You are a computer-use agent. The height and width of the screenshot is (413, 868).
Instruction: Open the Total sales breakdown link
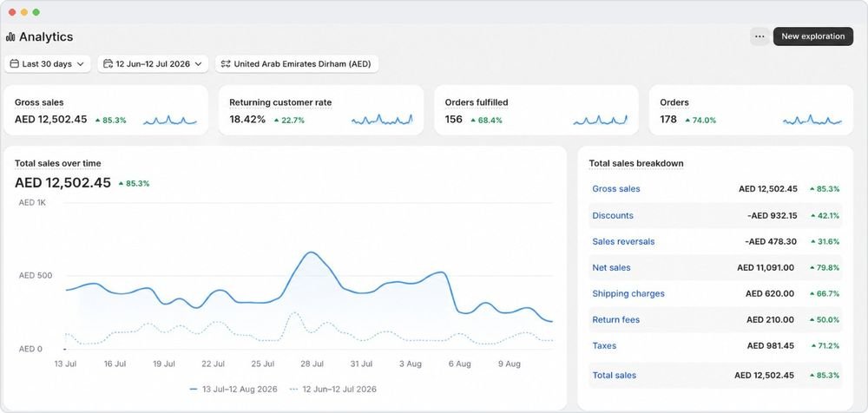point(614,376)
